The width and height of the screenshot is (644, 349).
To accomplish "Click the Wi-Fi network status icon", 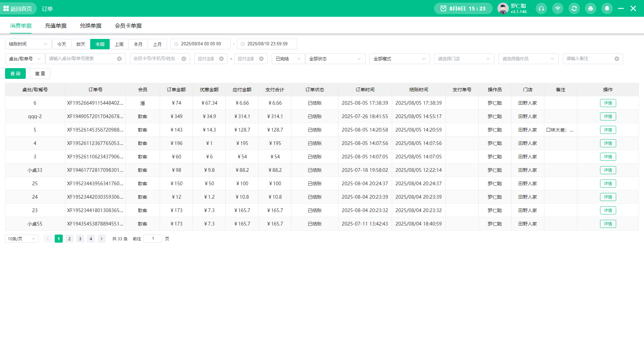I will point(557,8).
